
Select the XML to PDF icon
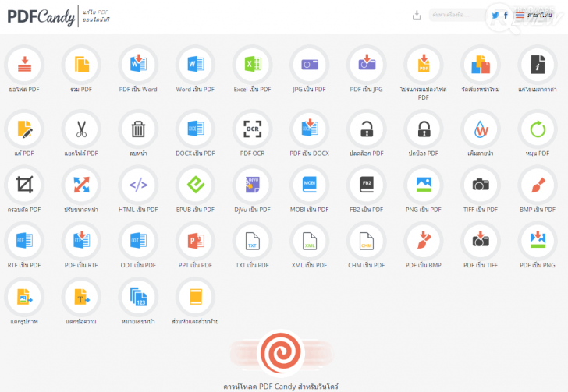310,241
